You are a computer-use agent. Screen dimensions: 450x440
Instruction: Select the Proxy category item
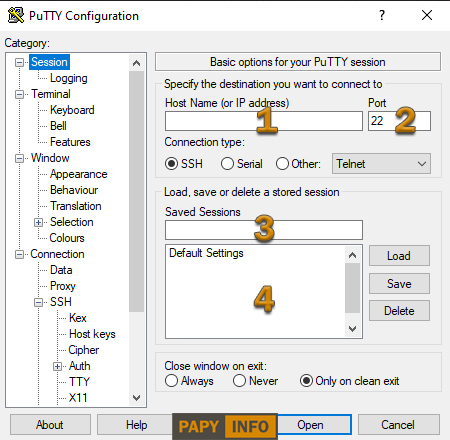pyautogui.click(x=63, y=286)
